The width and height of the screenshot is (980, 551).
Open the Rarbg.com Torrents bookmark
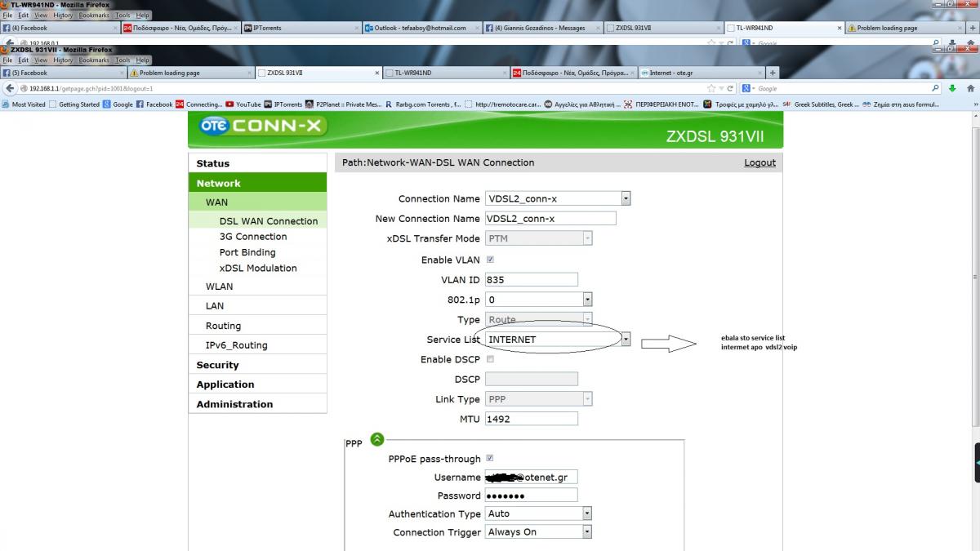pos(423,104)
